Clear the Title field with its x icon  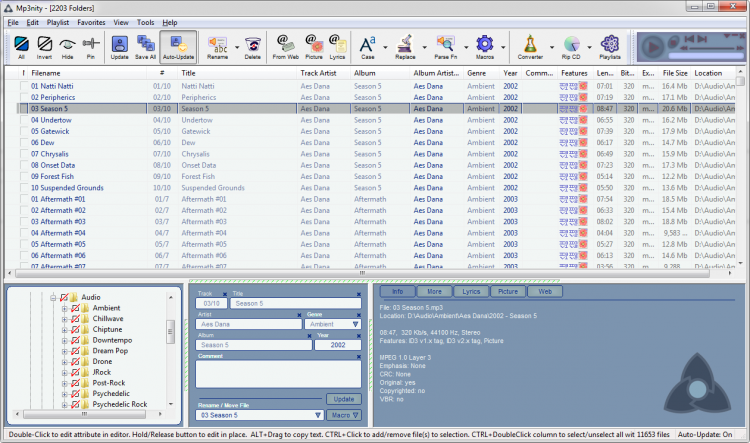click(358, 294)
